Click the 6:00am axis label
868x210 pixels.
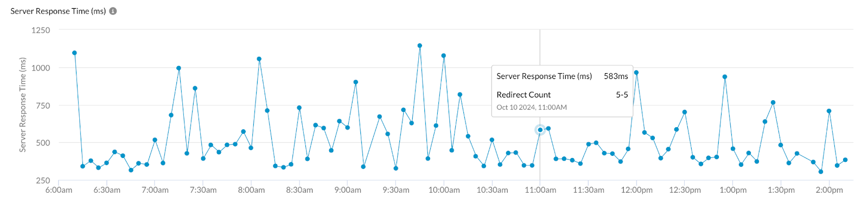[59, 190]
